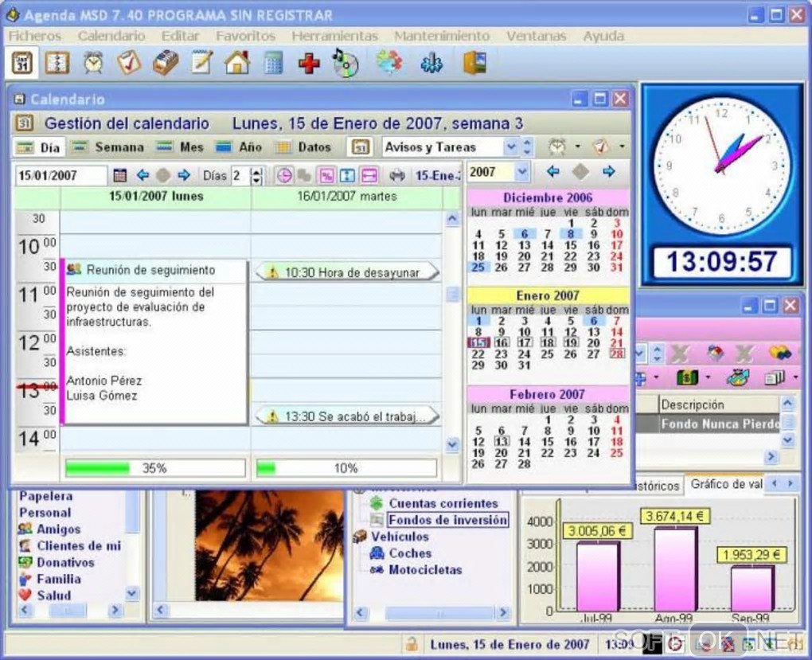Image resolution: width=812 pixels, height=660 pixels.
Task: Click the palm trees sunset thumbnail
Action: click(269, 545)
